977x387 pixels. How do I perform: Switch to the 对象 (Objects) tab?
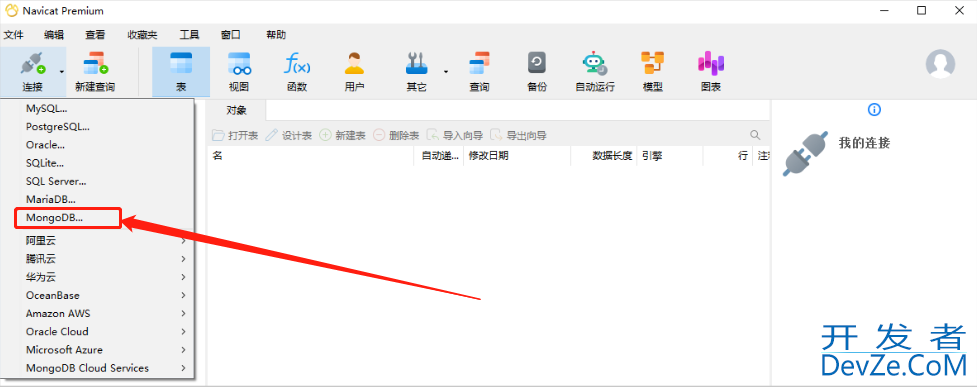coord(236,110)
